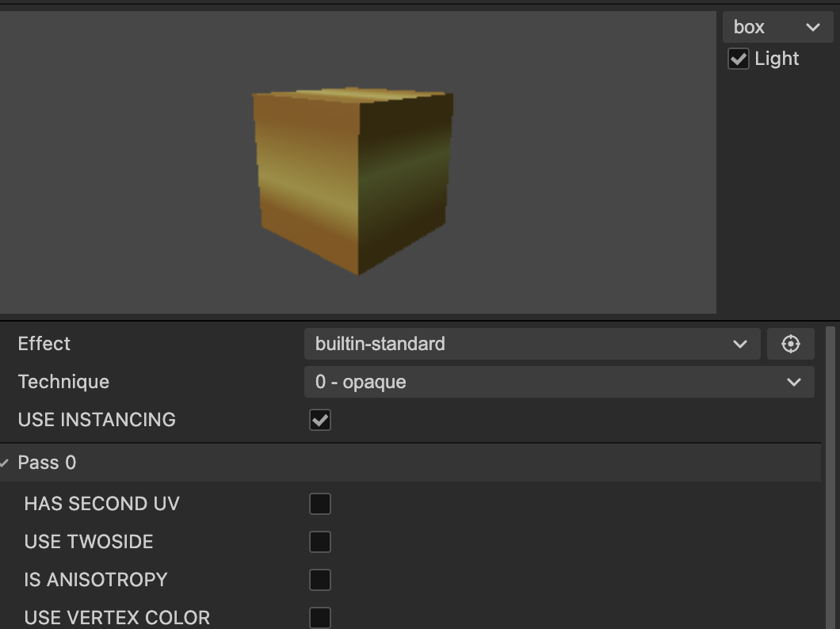Click the USE INSTANCING label
The width and height of the screenshot is (840, 629).
pyautogui.click(x=97, y=420)
